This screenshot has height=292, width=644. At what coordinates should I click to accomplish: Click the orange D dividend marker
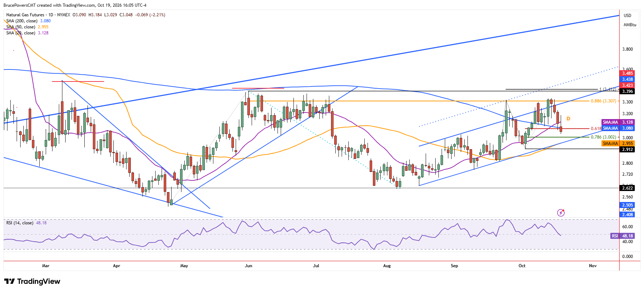pyautogui.click(x=568, y=118)
